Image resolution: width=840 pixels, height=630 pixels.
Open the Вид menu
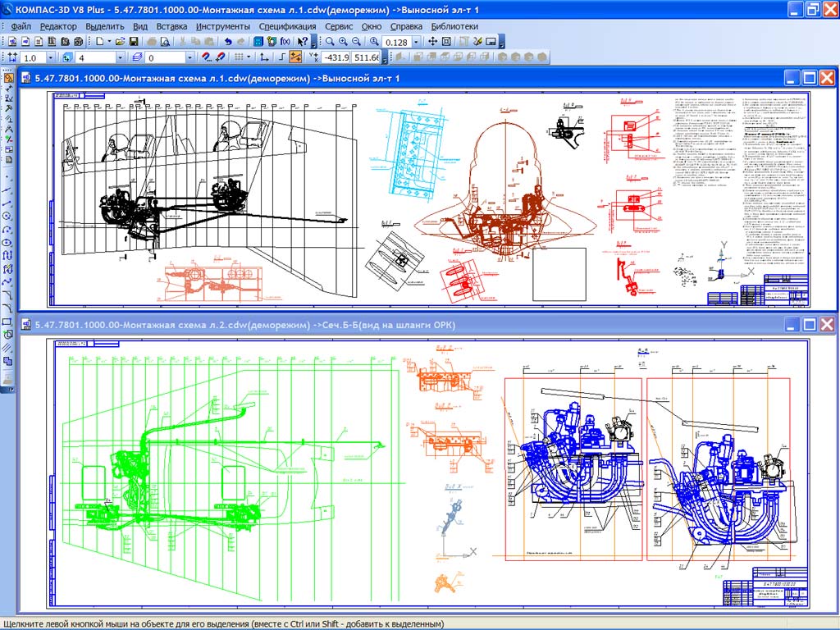point(140,26)
